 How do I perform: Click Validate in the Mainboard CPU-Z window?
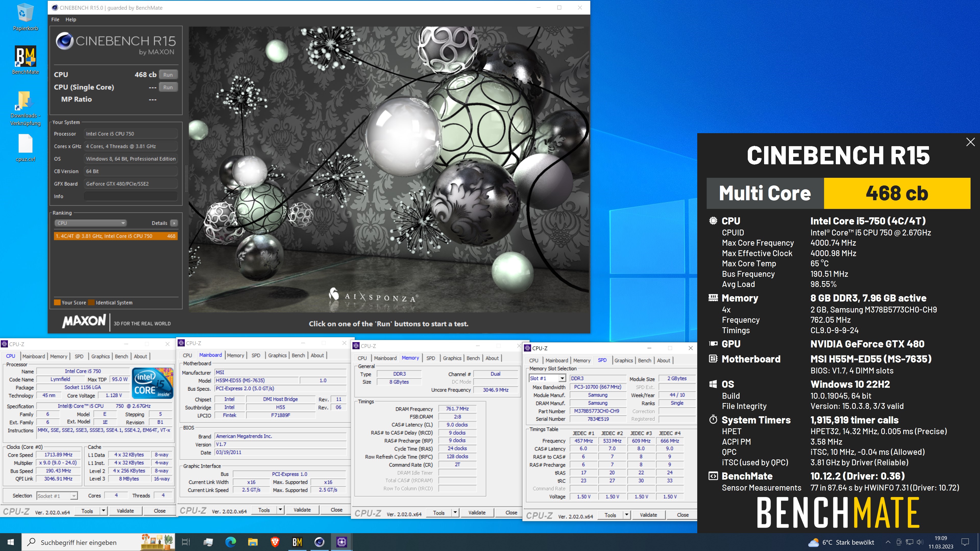302,510
